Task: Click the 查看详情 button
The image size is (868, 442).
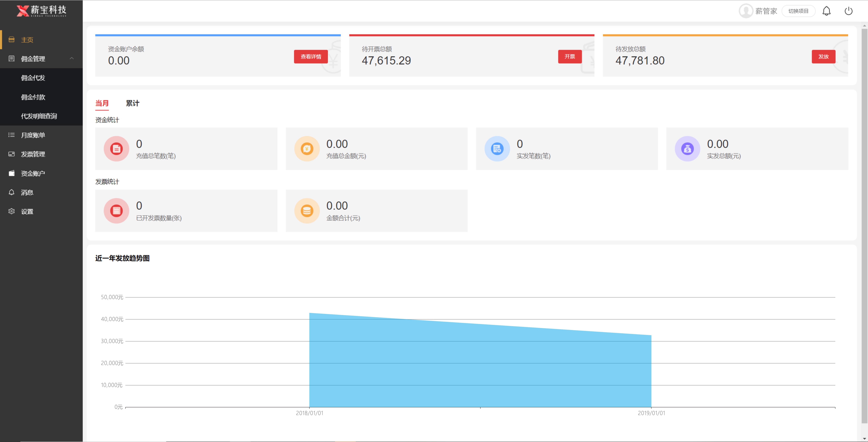Action: click(311, 57)
